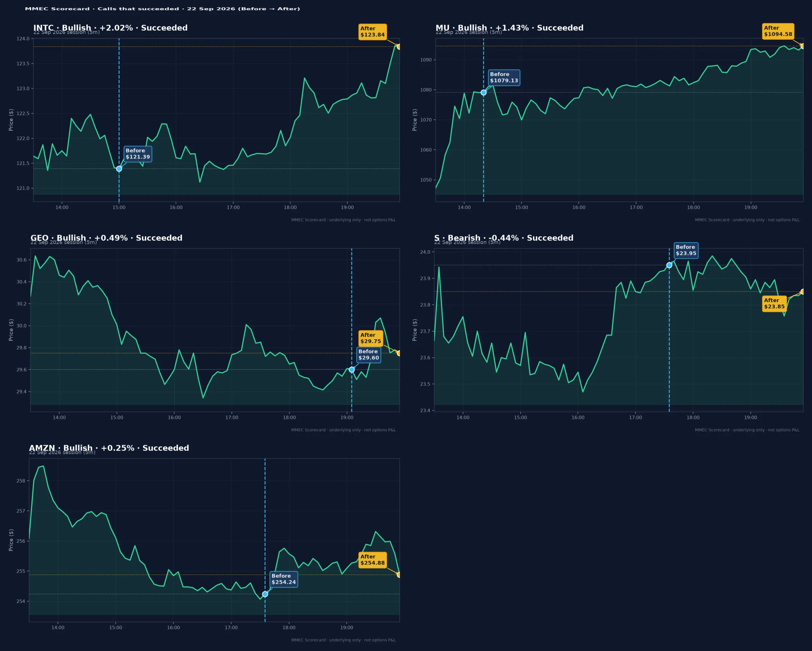Click the 'INTC · Bullish · +2.02% · Succeeded' title
The height and width of the screenshot is (651, 812).
tap(110, 28)
